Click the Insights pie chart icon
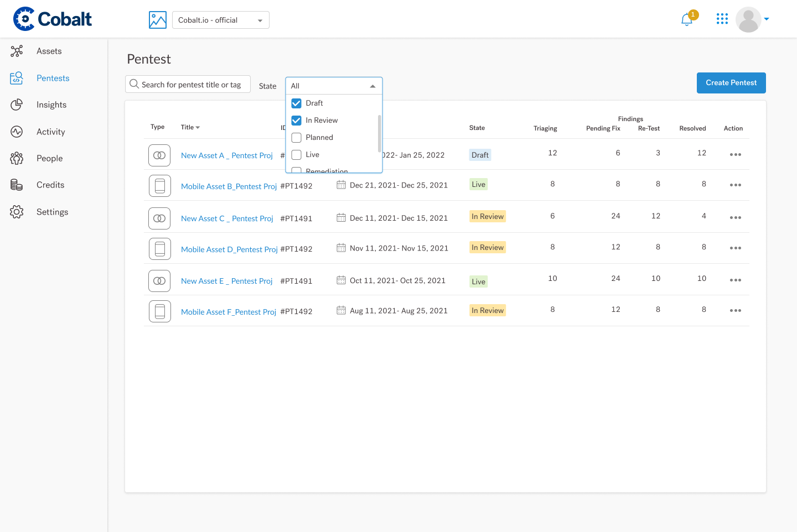The height and width of the screenshot is (532, 797). click(17, 105)
